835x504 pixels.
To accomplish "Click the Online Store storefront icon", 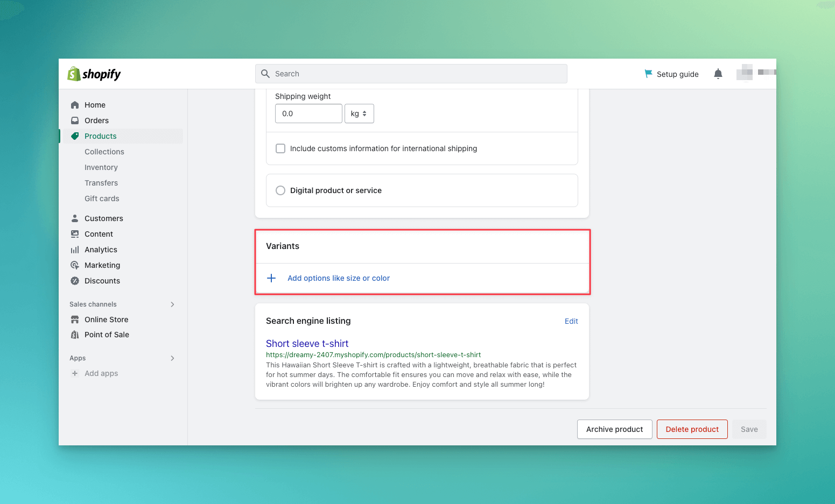I will click(75, 319).
